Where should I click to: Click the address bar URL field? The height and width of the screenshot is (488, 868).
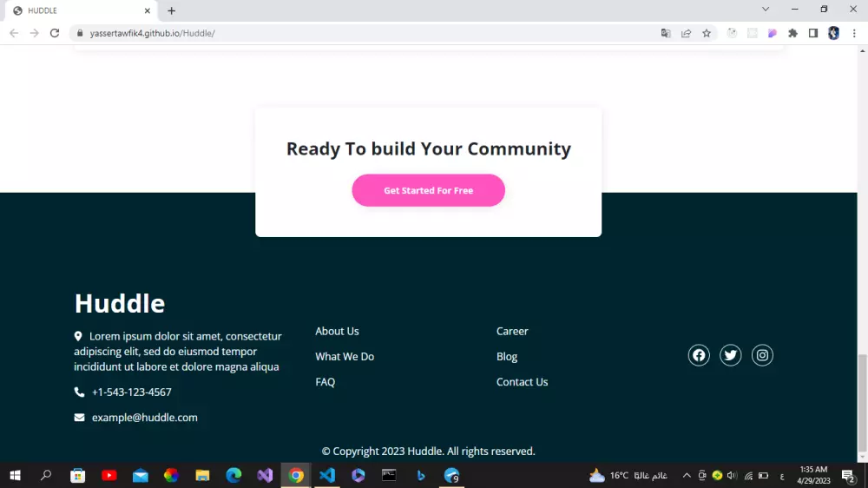(x=365, y=33)
